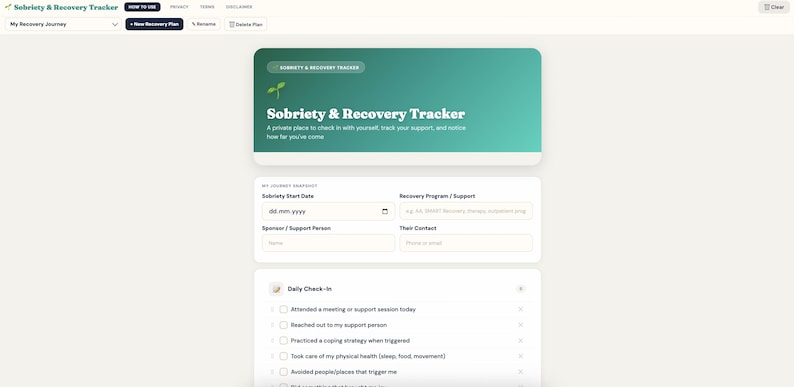Open the calendar picker for start date
The image size is (794, 387).
[385, 211]
